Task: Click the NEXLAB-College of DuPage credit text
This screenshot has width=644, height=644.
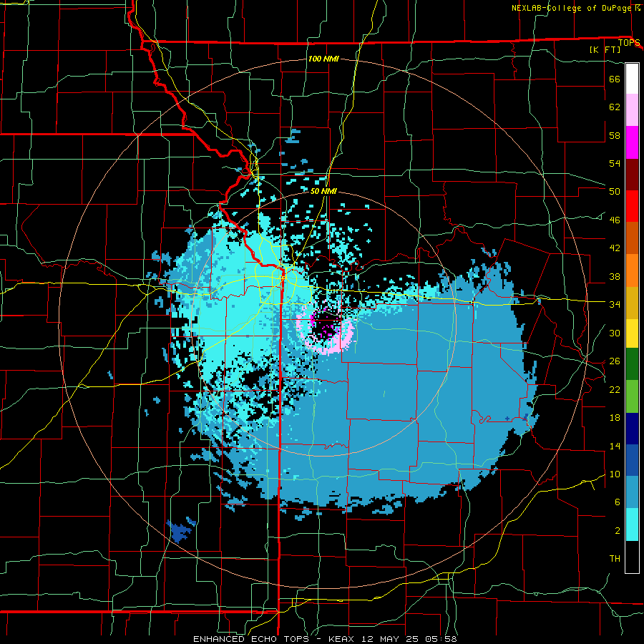Action: coord(571,8)
